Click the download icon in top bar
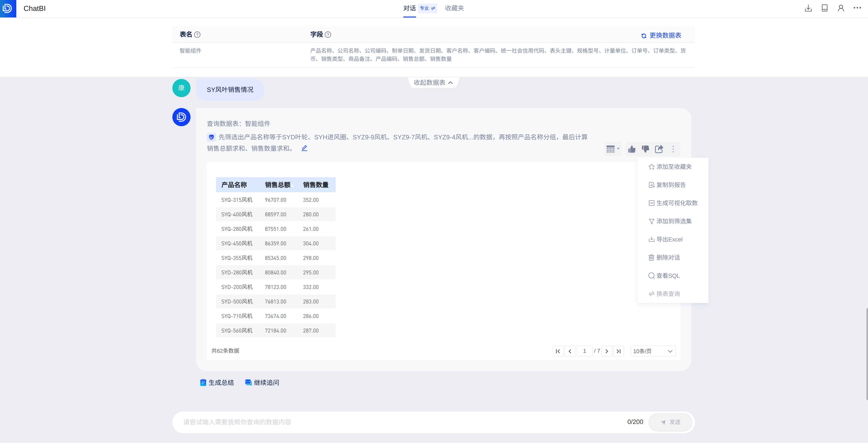Screen dimensions: 868x443 click(808, 8)
